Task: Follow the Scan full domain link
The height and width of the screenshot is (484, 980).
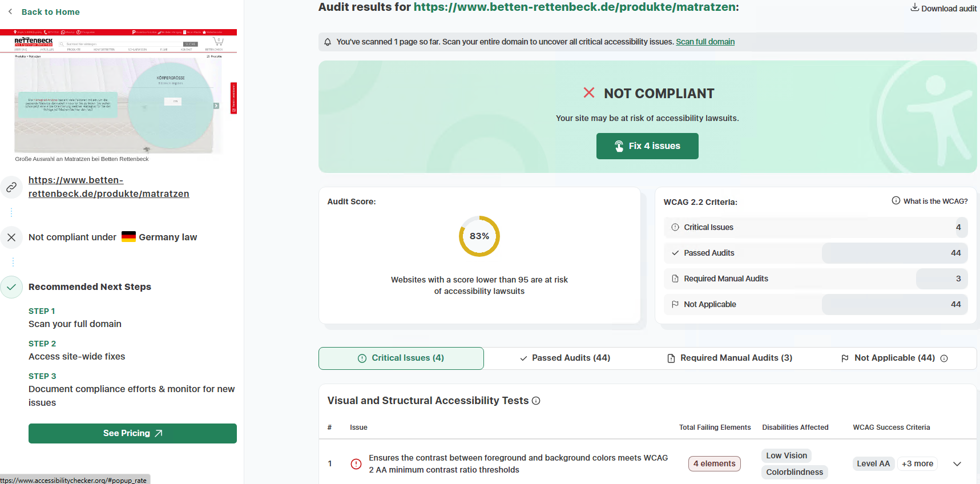Action: tap(705, 42)
